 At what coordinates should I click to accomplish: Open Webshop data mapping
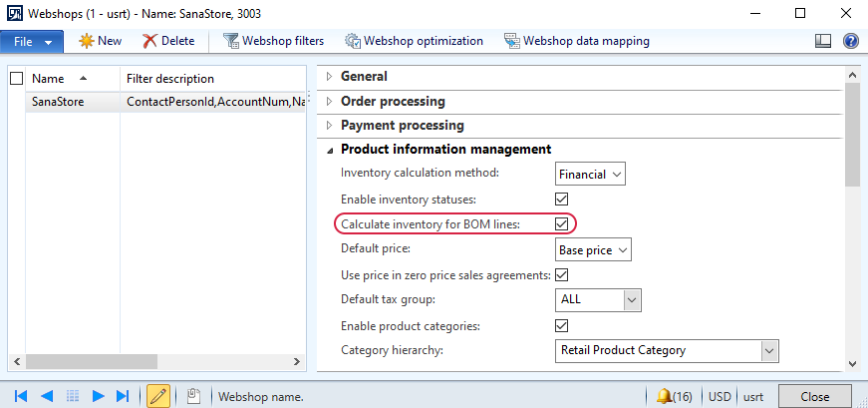577,41
